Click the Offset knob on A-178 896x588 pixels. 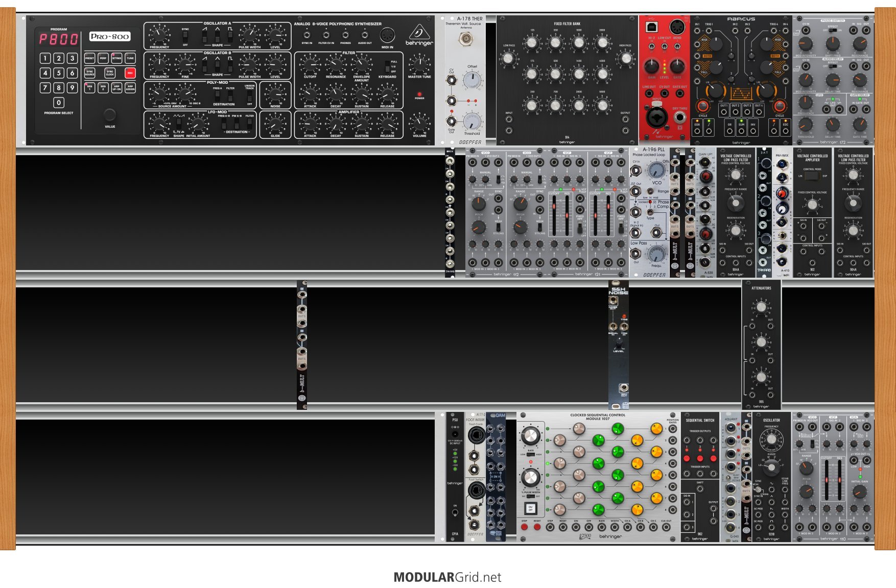(x=472, y=80)
